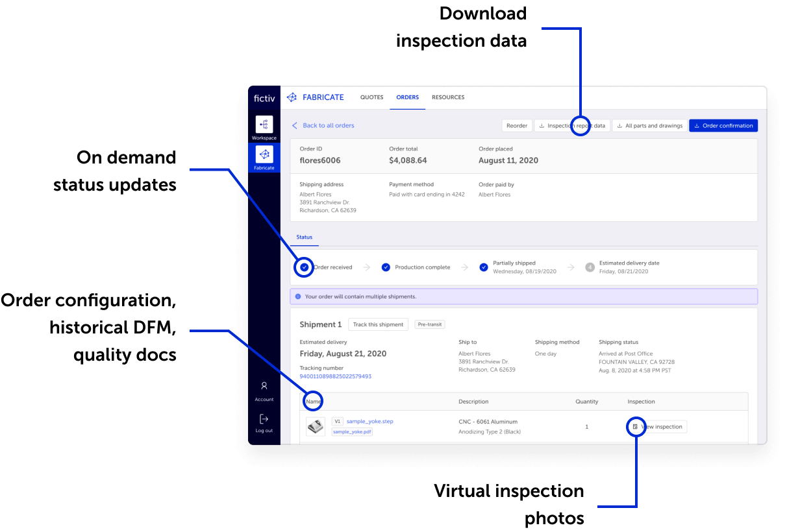Viewport: 787px width, 532px height.
Task: Click the document icon beside View inspection
Action: point(635,426)
